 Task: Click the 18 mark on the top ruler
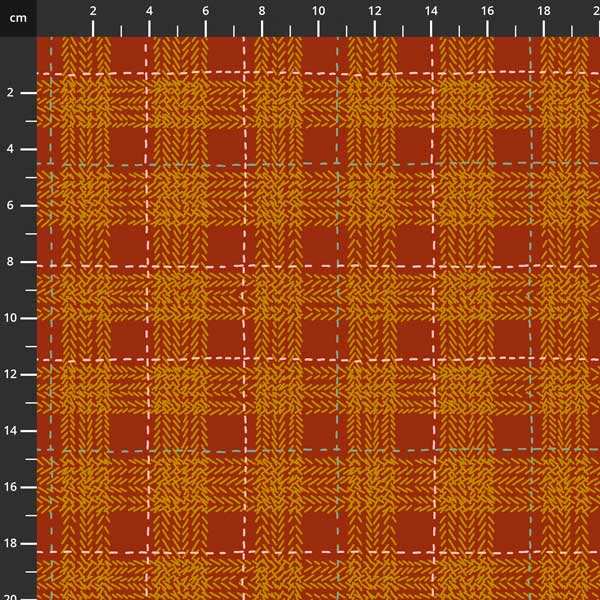tap(543, 11)
